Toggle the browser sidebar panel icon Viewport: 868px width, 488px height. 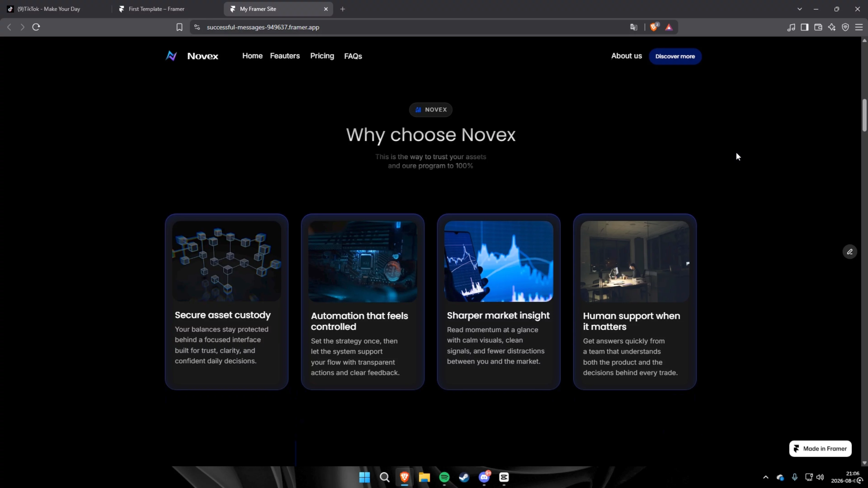[805, 27]
